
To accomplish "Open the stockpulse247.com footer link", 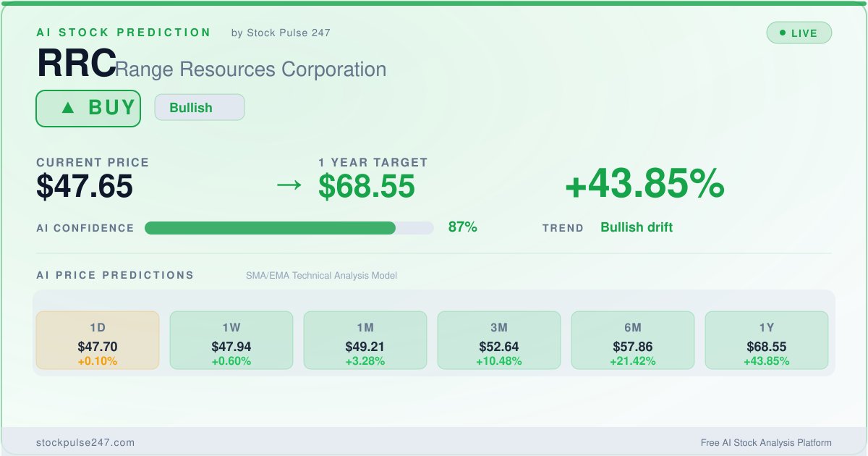I will tap(85, 443).
